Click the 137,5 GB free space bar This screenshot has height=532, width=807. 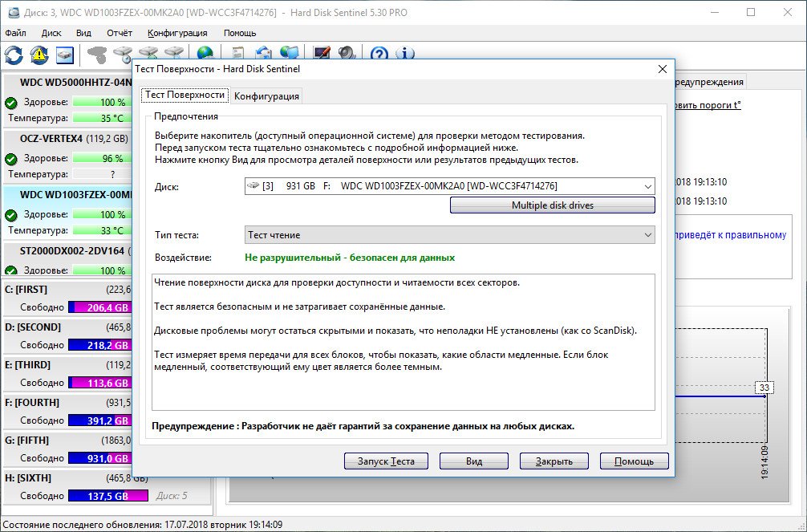108,496
